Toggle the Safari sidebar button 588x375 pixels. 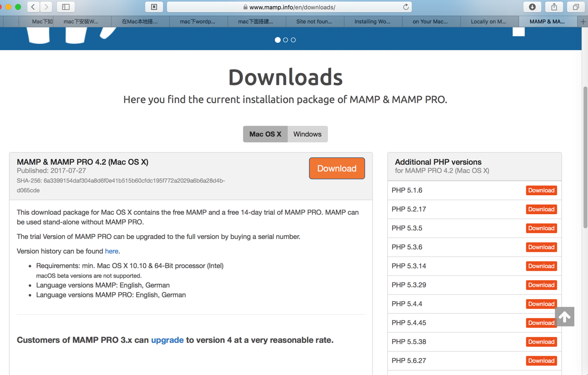(x=66, y=7)
